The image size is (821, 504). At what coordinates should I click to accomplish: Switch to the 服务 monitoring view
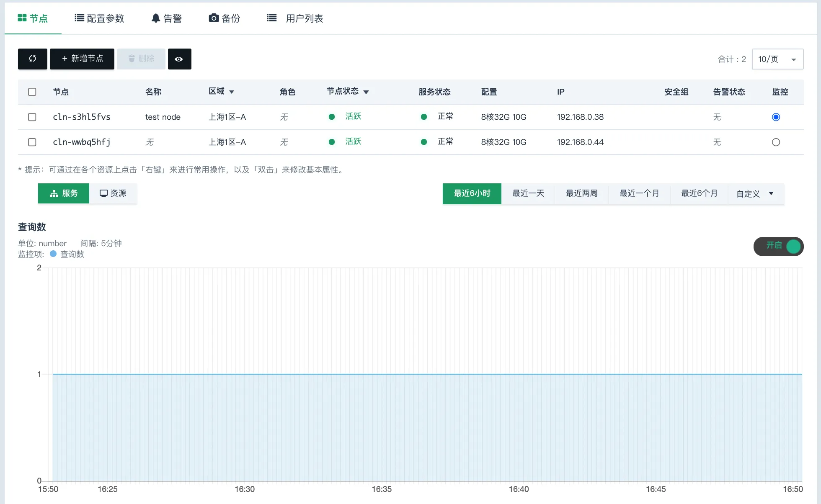click(64, 193)
